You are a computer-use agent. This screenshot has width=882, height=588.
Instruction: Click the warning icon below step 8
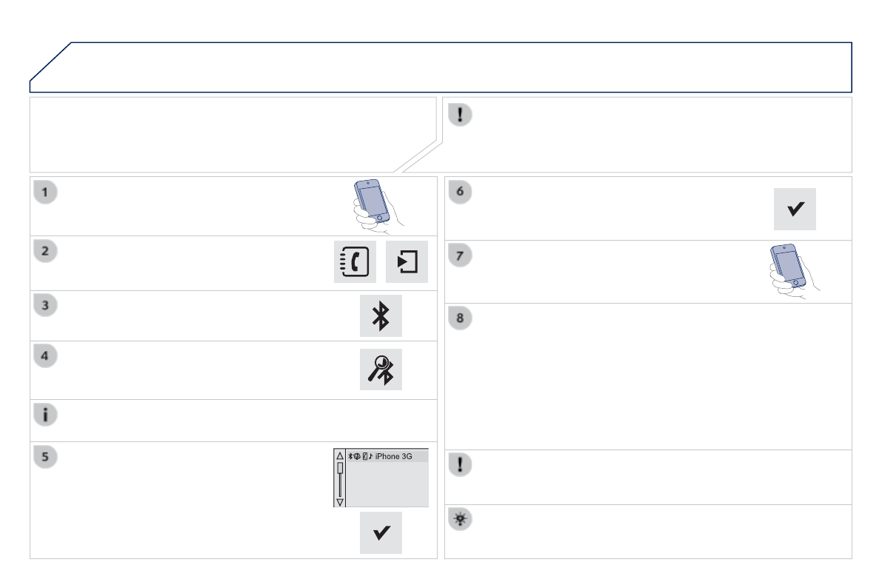tap(461, 464)
